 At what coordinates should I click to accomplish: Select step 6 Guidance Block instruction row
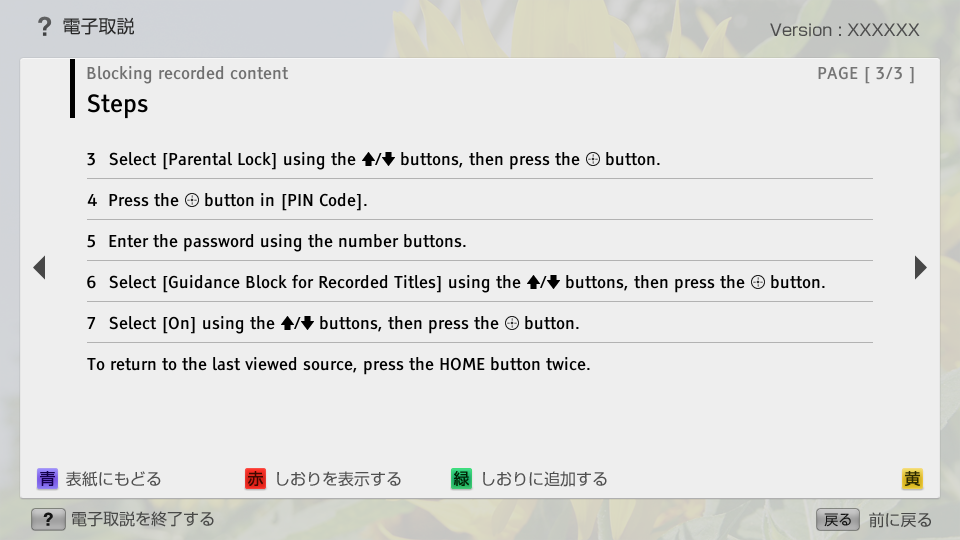pos(456,283)
